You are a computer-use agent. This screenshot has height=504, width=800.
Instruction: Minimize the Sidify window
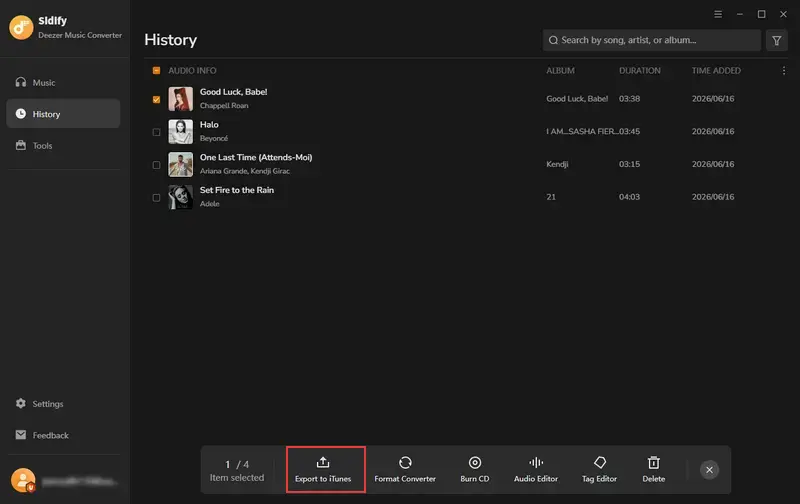(x=740, y=14)
